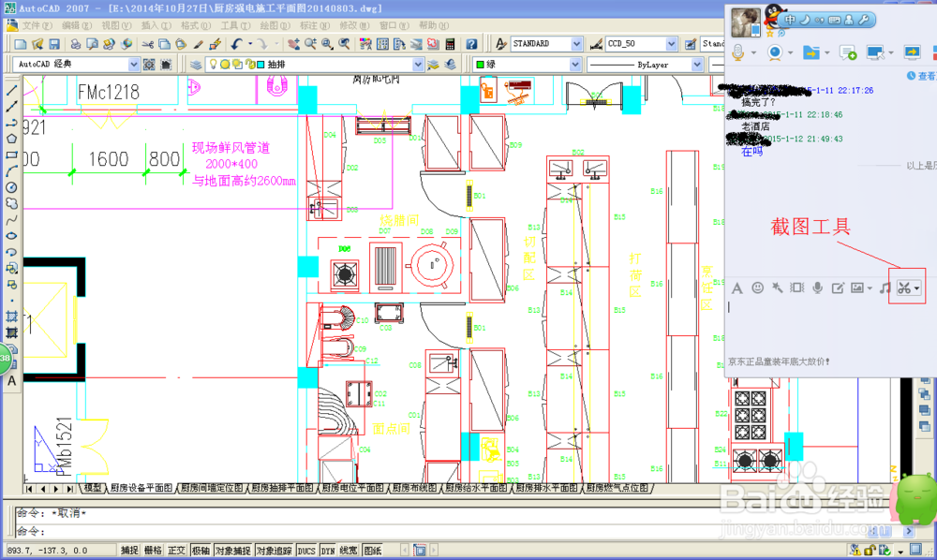
Task: Select the Circle draw tool
Action: [x=11, y=187]
